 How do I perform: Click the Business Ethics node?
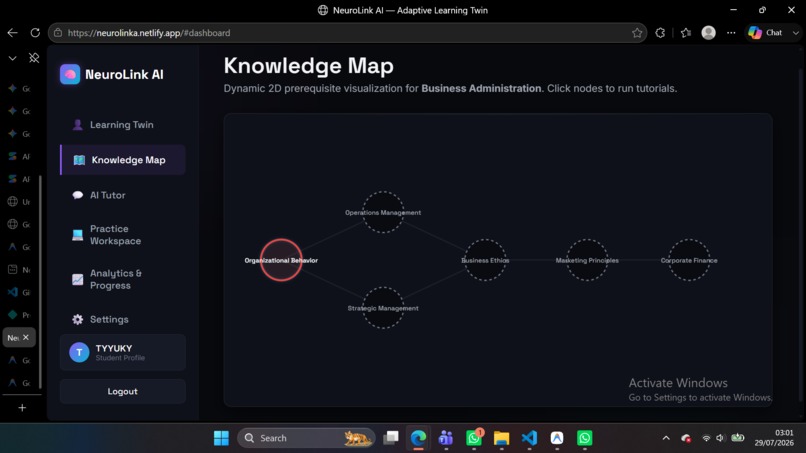click(485, 260)
